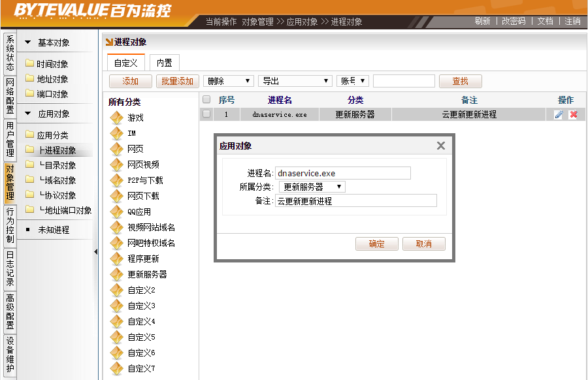The width and height of the screenshot is (588, 380).
Task: Click the folder icon for 时间对象
Action: click(x=29, y=64)
